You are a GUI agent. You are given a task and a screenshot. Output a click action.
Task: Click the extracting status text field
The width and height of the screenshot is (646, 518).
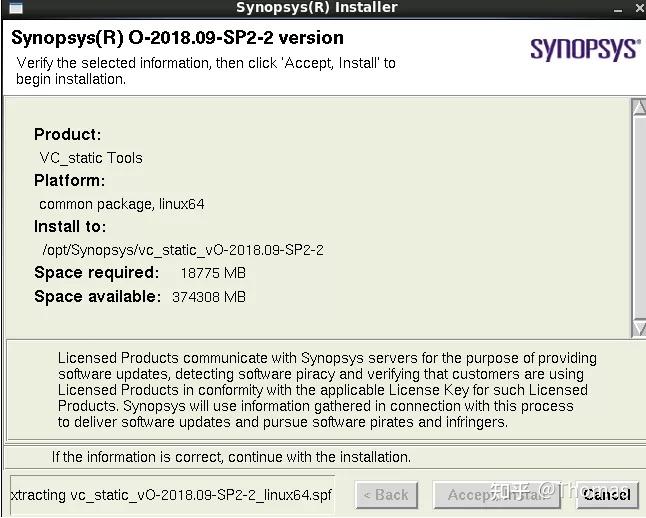point(171,494)
